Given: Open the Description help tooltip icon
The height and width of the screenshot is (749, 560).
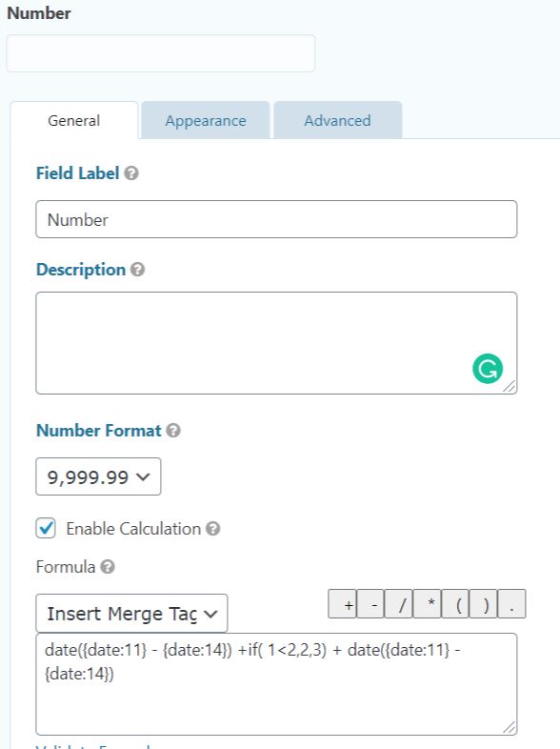Looking at the screenshot, I should 137,270.
